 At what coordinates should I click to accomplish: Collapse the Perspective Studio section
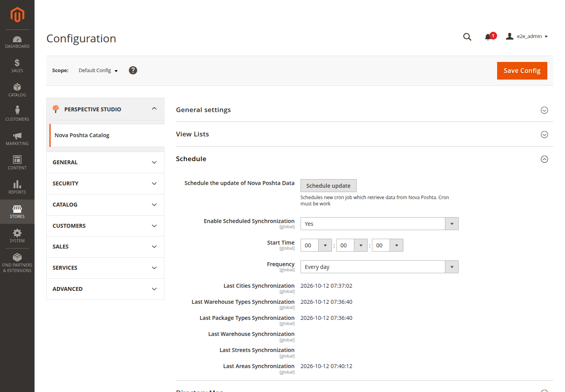click(x=105, y=109)
